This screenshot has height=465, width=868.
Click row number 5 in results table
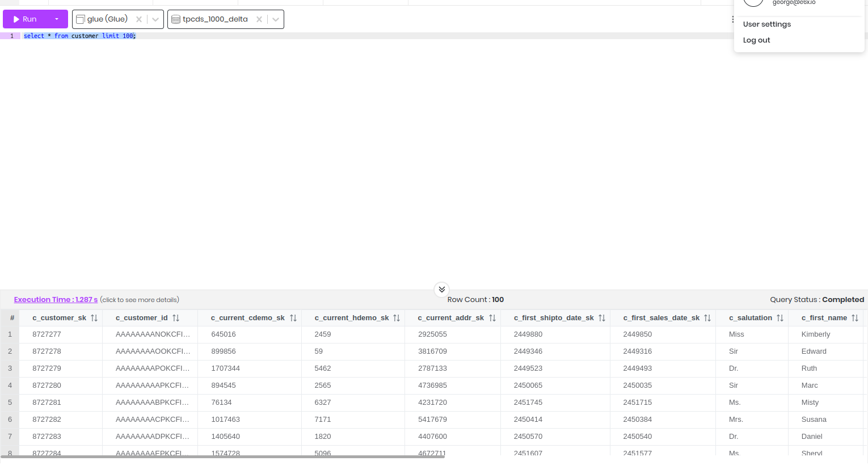pos(10,403)
